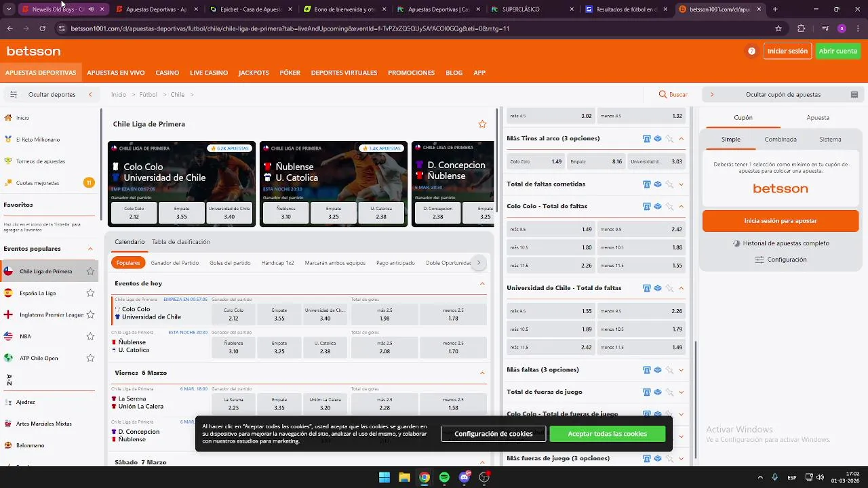Click stats icon for Total de fueras de juego
The width and height of the screenshot is (868, 488).
(646, 392)
